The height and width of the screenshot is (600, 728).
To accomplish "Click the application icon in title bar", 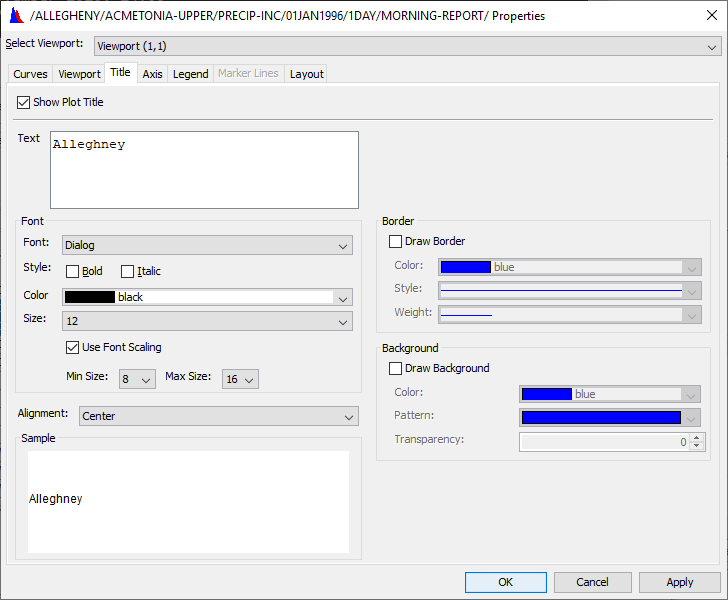I will coord(15,15).
